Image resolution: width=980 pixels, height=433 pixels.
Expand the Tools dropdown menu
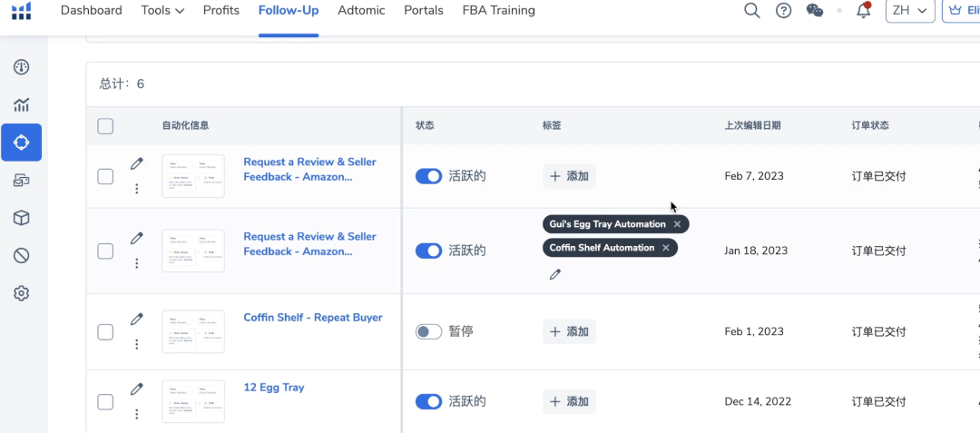pos(162,11)
